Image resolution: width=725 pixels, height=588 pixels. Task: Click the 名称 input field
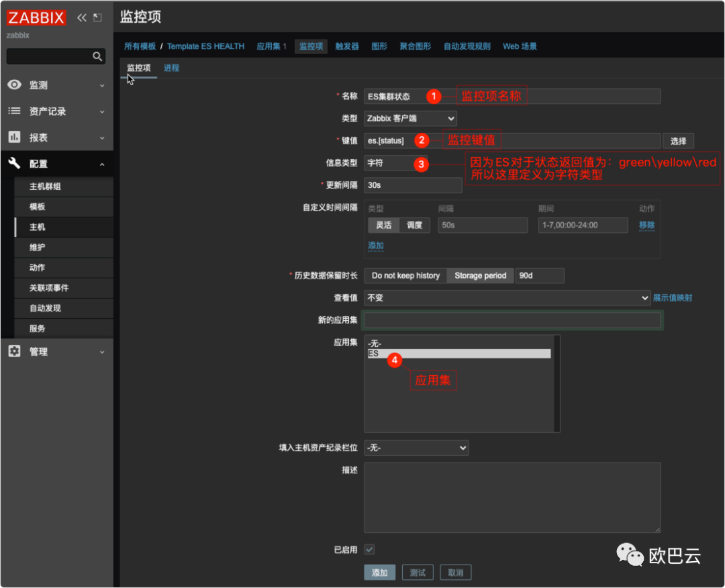[512, 96]
